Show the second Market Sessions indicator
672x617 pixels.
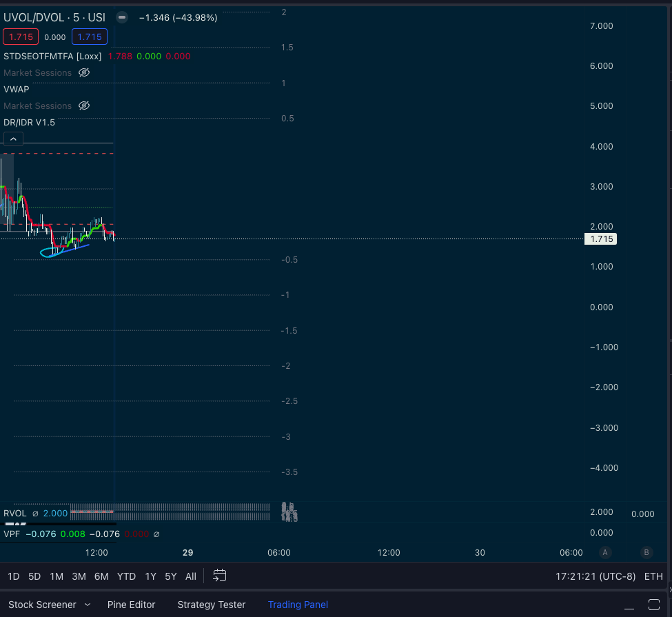[x=84, y=105]
